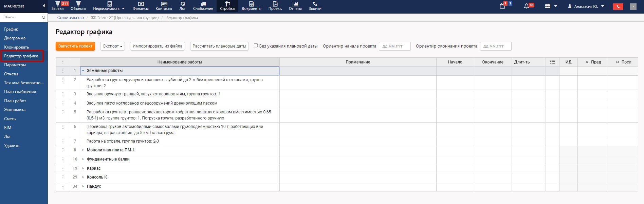Collapse the sidebar with the arrow icon
This screenshot has height=204, width=644.
[x=43, y=6]
